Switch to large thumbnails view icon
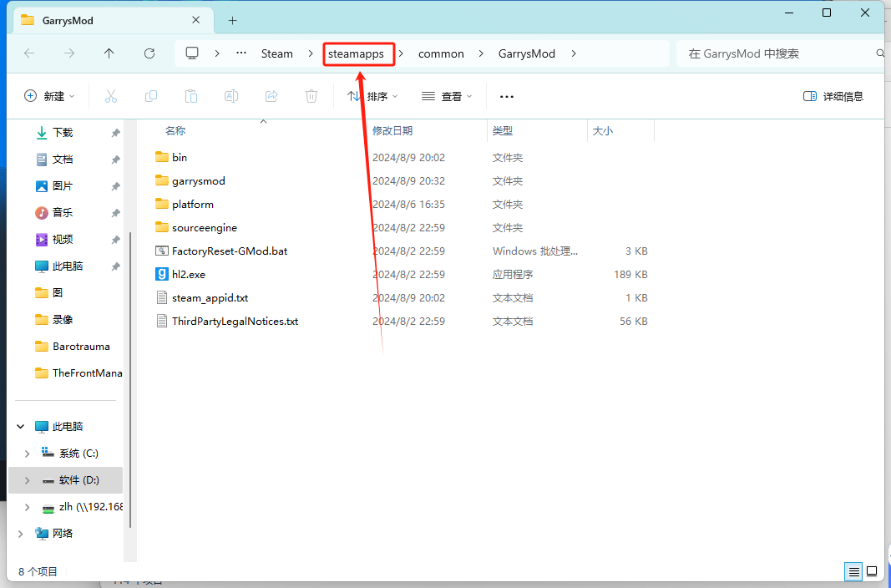Screen dimensions: 891x588 (x=872, y=572)
